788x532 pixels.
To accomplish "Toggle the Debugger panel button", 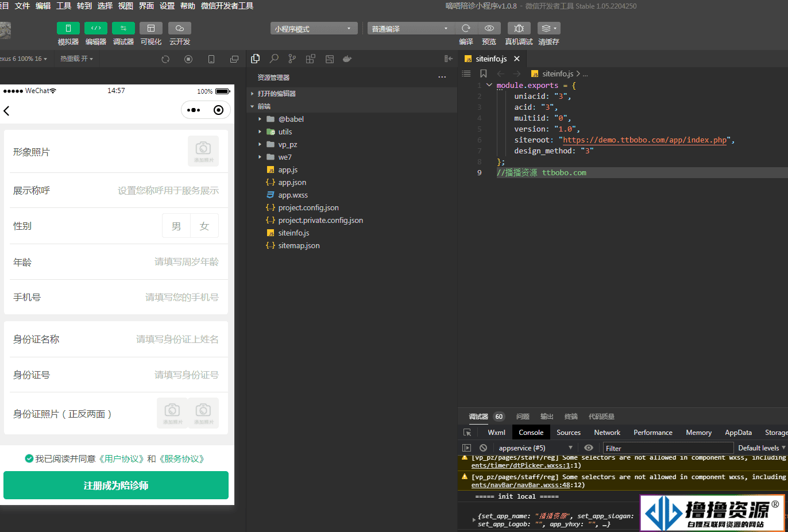I will [x=123, y=28].
